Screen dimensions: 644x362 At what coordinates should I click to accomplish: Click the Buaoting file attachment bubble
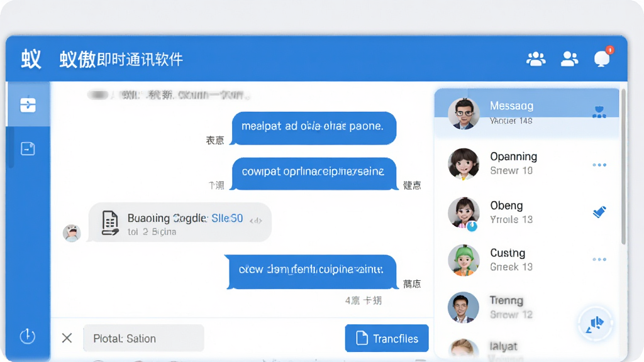[x=180, y=222]
